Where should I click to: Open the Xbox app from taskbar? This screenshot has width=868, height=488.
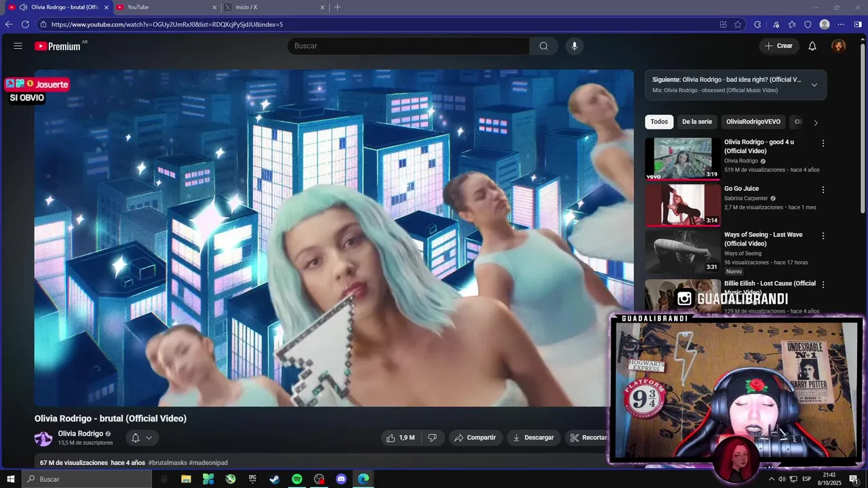click(x=231, y=479)
